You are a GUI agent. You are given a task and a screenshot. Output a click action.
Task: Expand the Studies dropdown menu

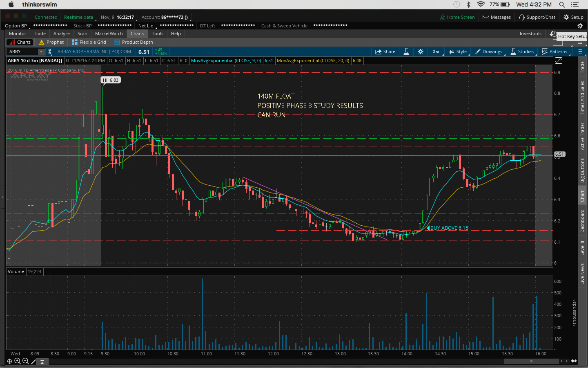(522, 52)
